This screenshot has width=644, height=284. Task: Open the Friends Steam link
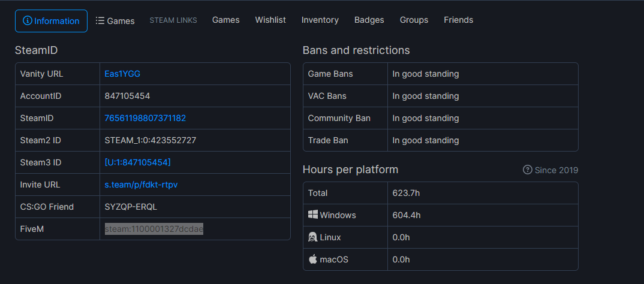458,20
